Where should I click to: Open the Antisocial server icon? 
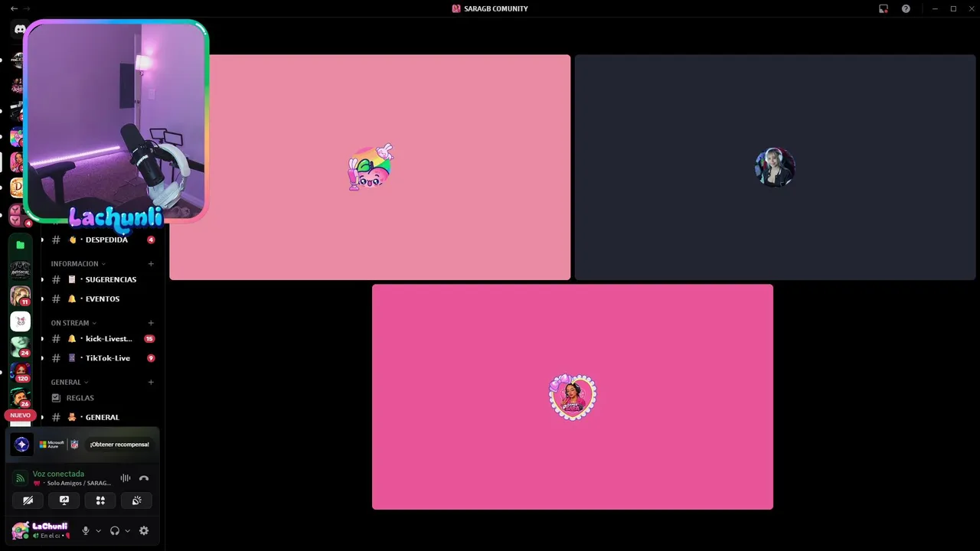[x=20, y=270]
